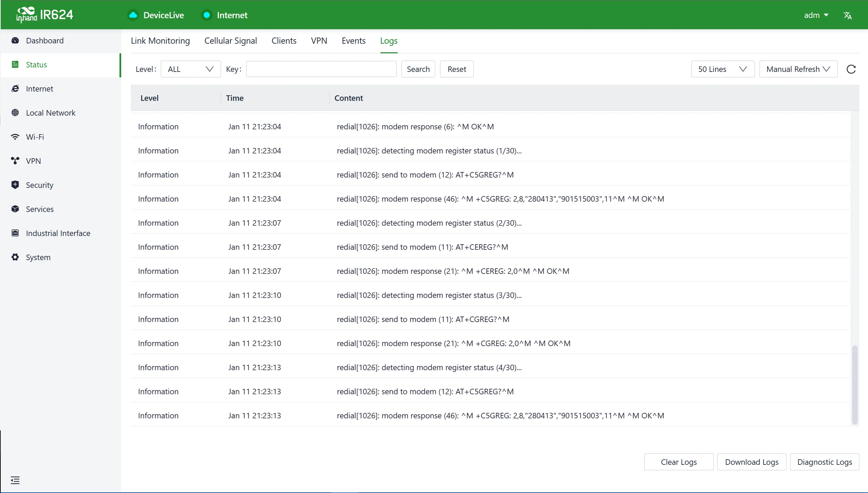
Task: Select log entry 'send to modem (11): AT+CEREG?^M'
Action: point(490,247)
